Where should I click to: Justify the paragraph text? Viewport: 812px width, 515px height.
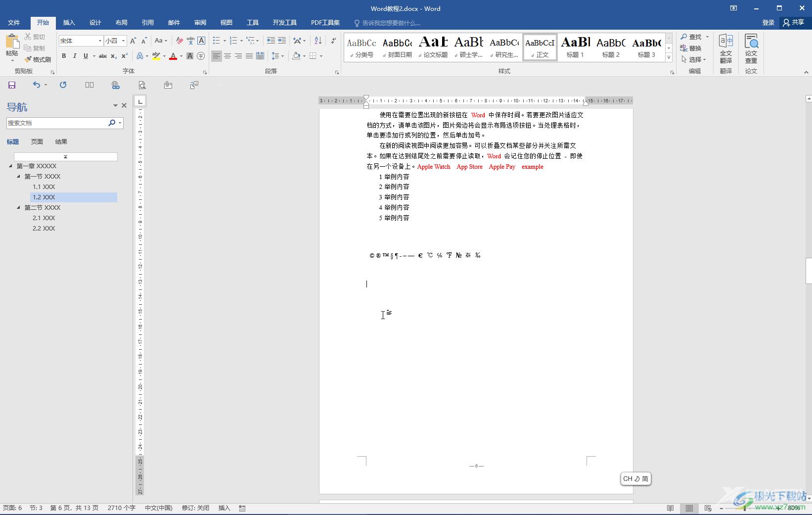[x=249, y=56]
